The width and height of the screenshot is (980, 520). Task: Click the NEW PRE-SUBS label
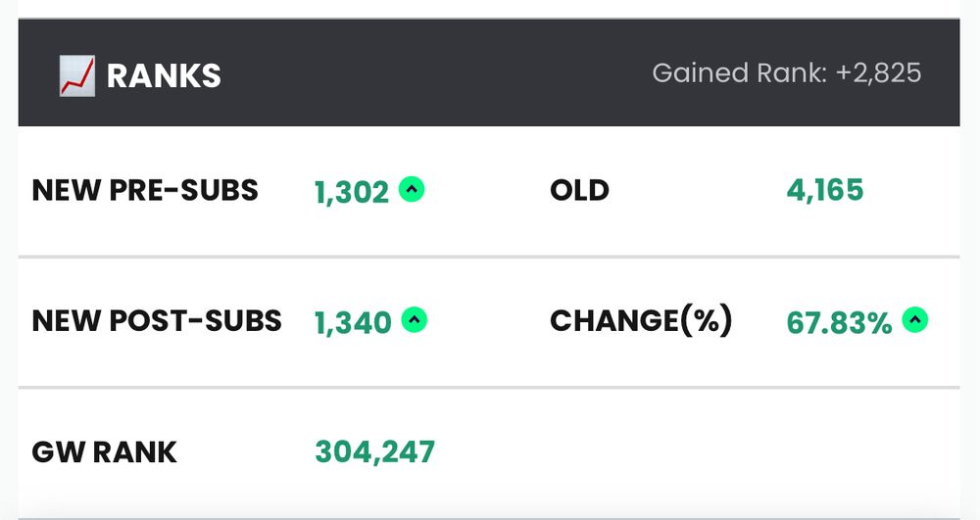click(145, 190)
